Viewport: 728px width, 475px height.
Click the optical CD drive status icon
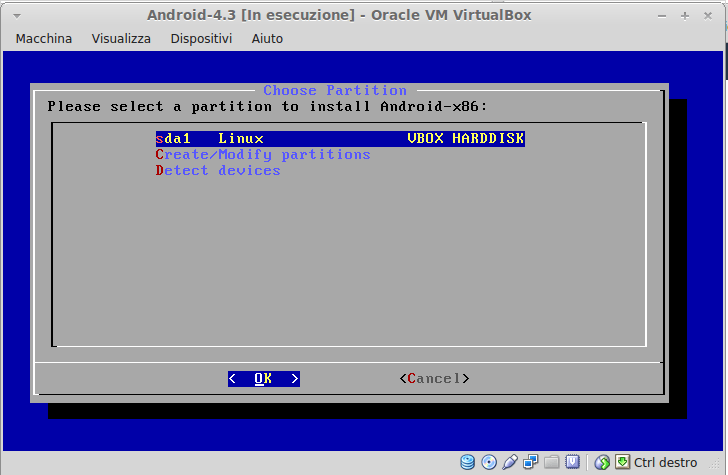click(x=489, y=462)
